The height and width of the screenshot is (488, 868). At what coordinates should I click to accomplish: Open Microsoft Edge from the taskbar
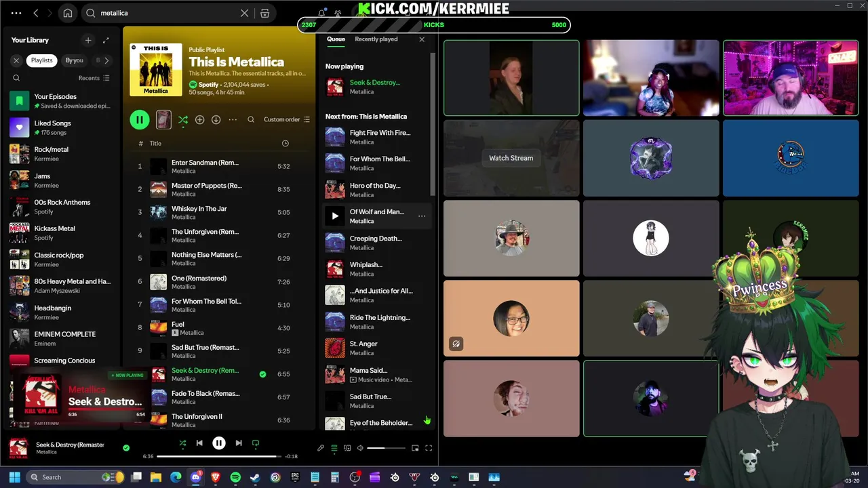pyautogui.click(x=176, y=477)
